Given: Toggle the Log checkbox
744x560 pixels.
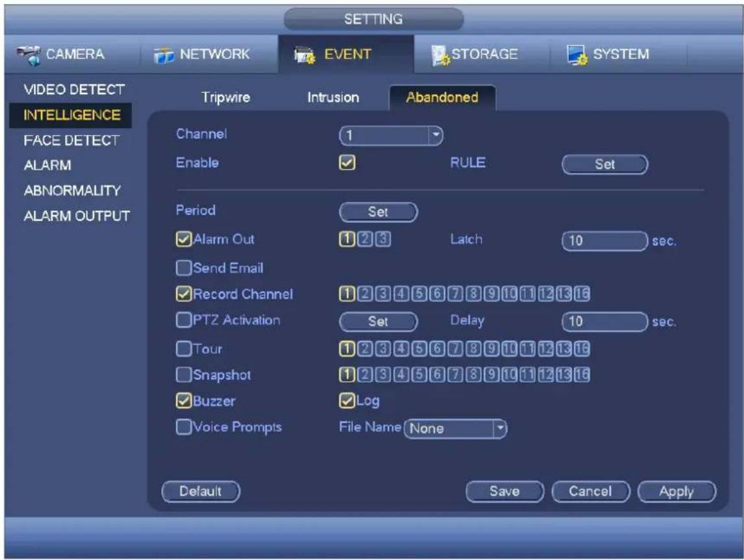Looking at the screenshot, I should tap(348, 401).
